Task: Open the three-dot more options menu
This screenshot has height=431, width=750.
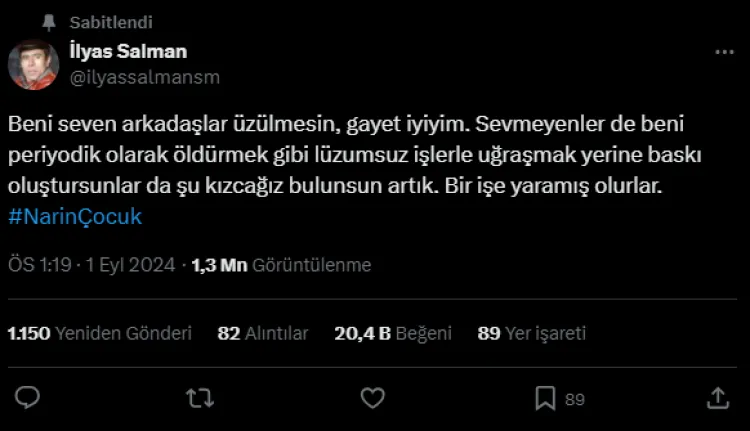Action: click(724, 52)
